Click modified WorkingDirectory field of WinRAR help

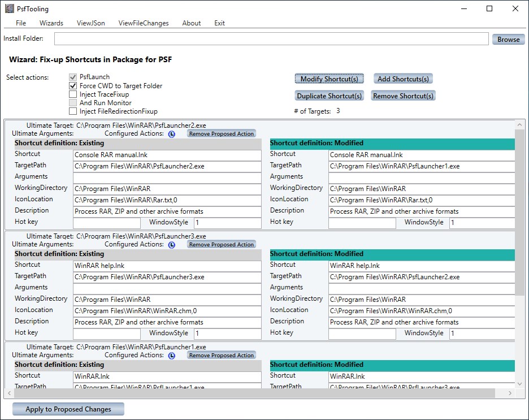pos(422,300)
